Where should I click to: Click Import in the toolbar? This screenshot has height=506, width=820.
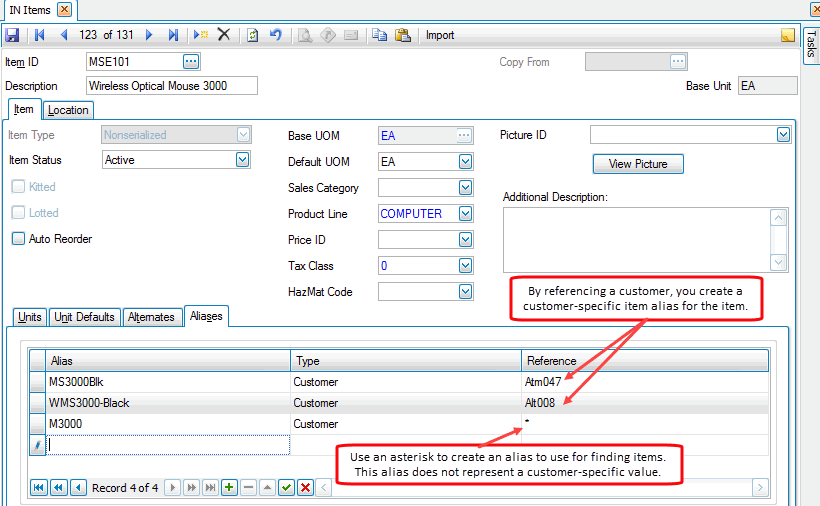440,35
